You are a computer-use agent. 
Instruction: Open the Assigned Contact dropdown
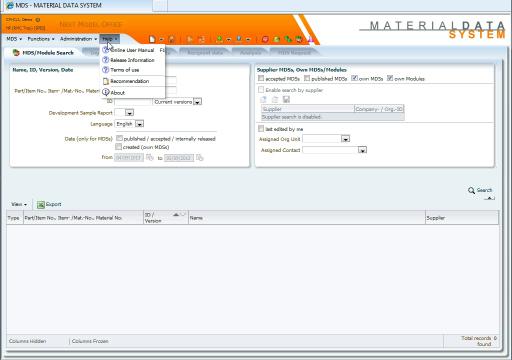click(x=362, y=150)
